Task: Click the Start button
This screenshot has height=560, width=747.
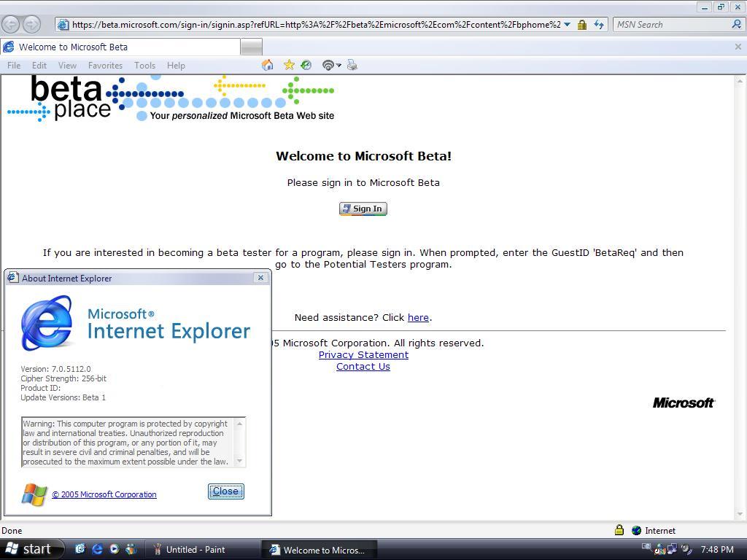Action: (x=31, y=549)
